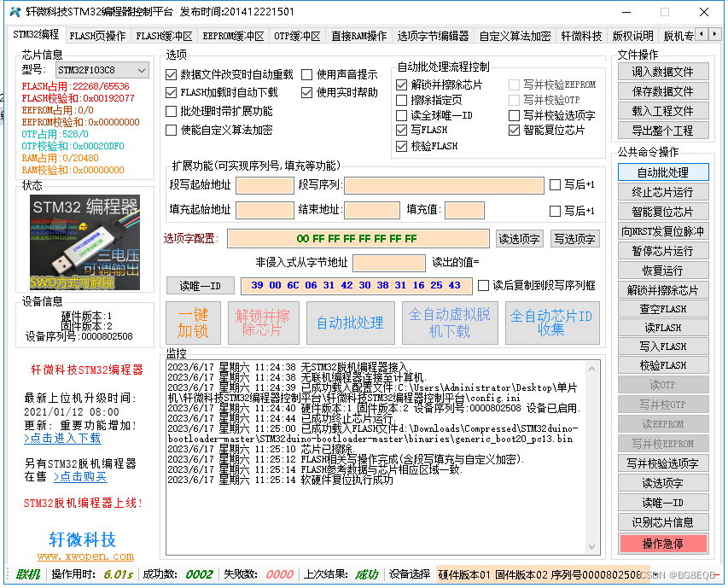Open the >点击进入下载 link

tap(62, 438)
